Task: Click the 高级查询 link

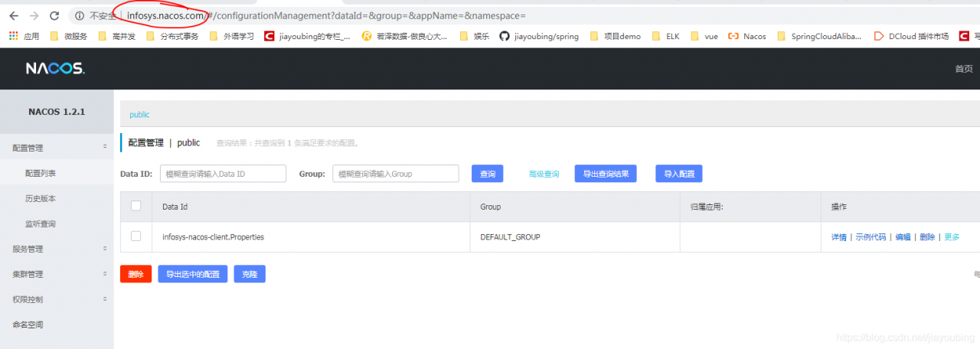Action: click(x=544, y=174)
